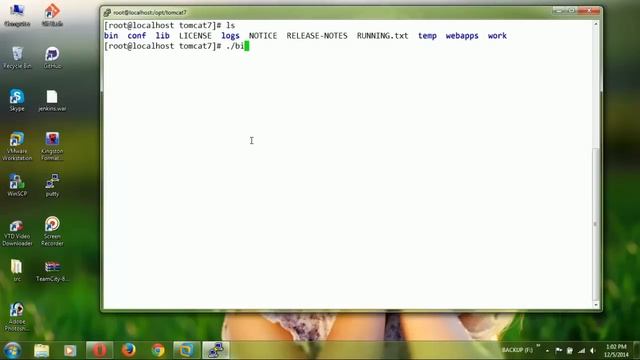Image resolution: width=640 pixels, height=360 pixels.
Task: Click the 'logs' directory name in terminal
Action: coord(230,36)
